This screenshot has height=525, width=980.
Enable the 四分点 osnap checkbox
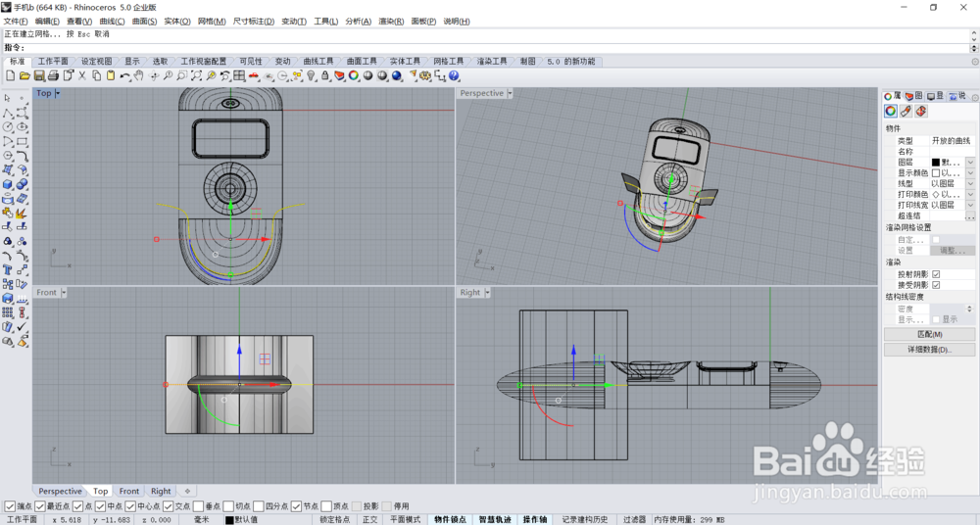click(x=258, y=506)
